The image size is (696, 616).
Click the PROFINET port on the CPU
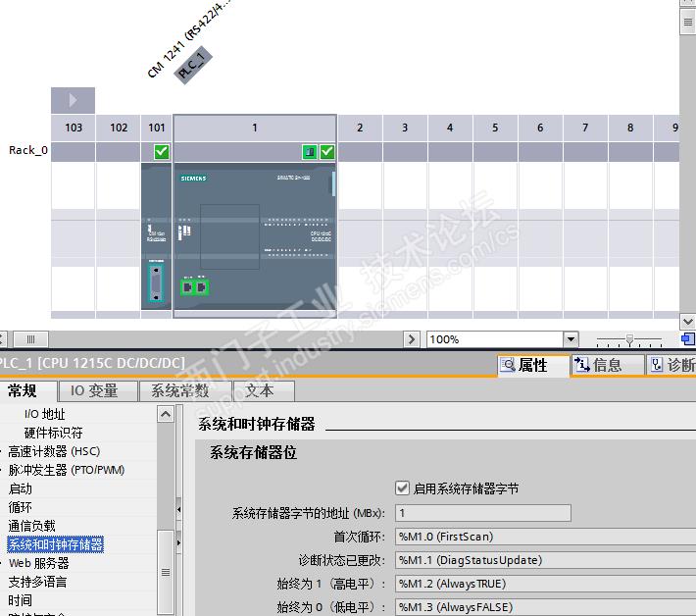194,287
